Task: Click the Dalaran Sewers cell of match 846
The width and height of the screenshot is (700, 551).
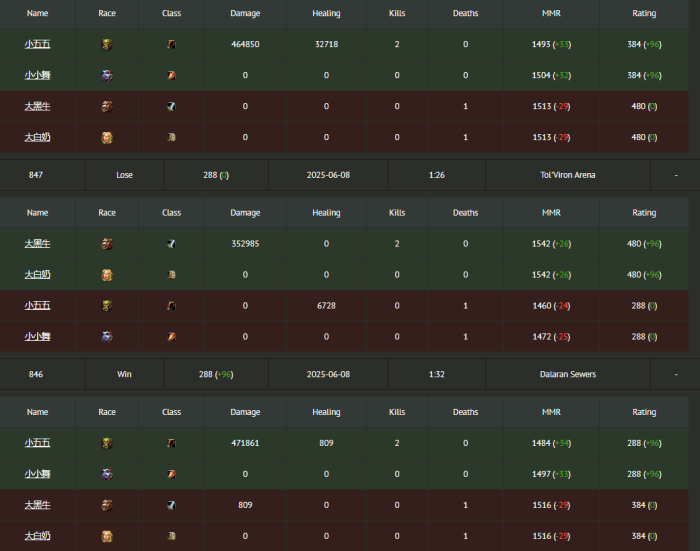Action: click(567, 374)
